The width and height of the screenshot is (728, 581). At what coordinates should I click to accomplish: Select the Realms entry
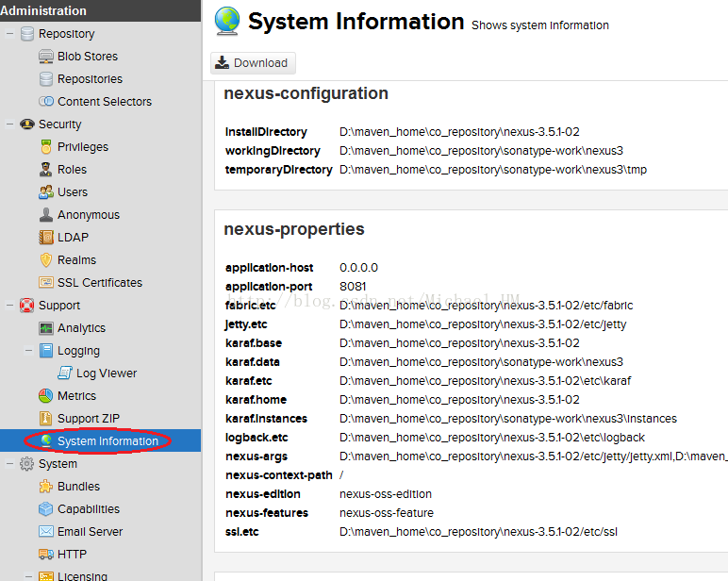(76, 260)
